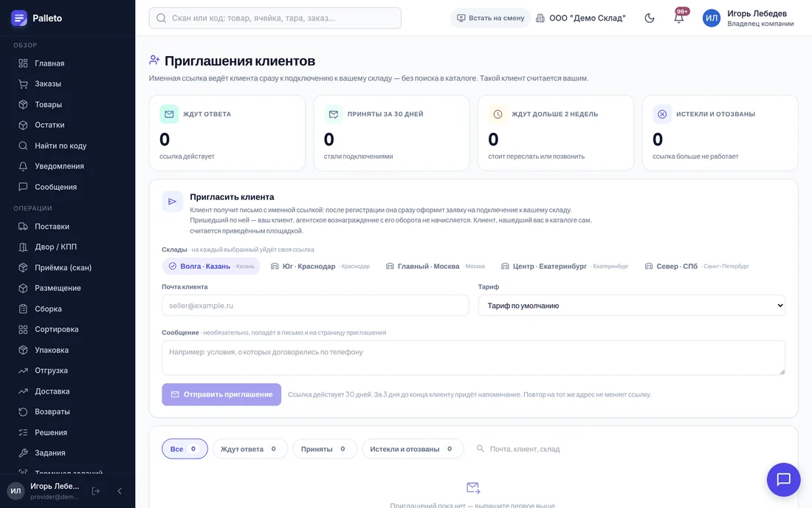Screen dimensions: 812x508
Task: Click the Истекли и отозваны cross icon
Action: click(662, 114)
